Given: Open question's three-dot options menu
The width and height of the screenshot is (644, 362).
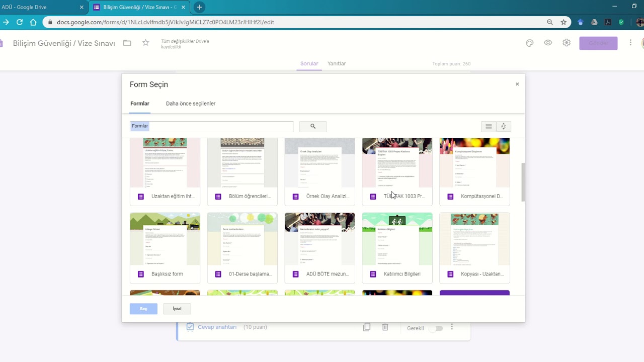Looking at the screenshot, I should [452, 327].
